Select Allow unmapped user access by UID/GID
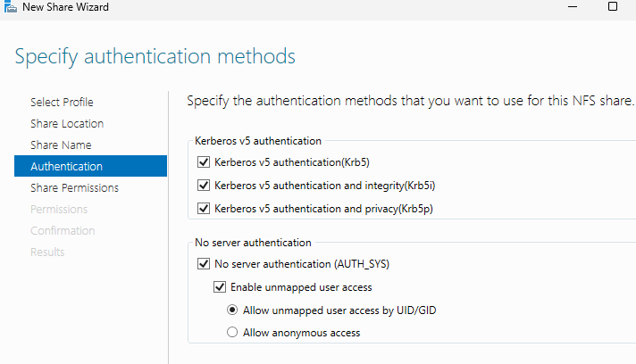The height and width of the screenshot is (364, 636). [x=232, y=310]
